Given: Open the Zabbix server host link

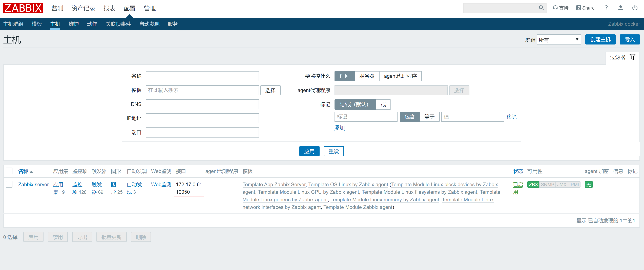Looking at the screenshot, I should pyautogui.click(x=33, y=184).
